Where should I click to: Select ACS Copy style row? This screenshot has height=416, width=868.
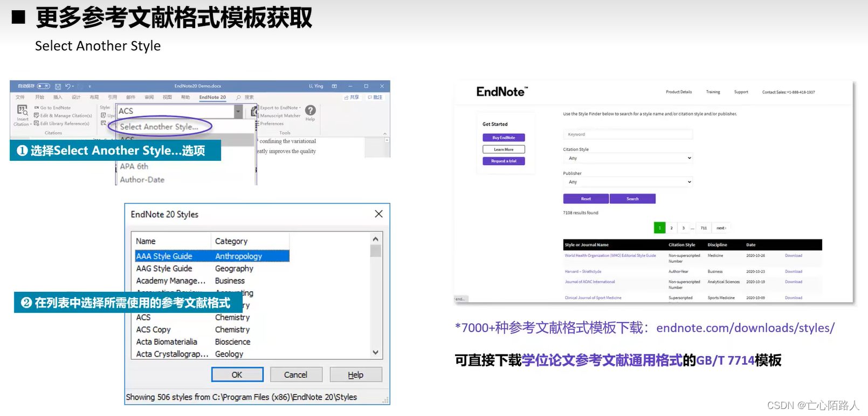(212, 330)
